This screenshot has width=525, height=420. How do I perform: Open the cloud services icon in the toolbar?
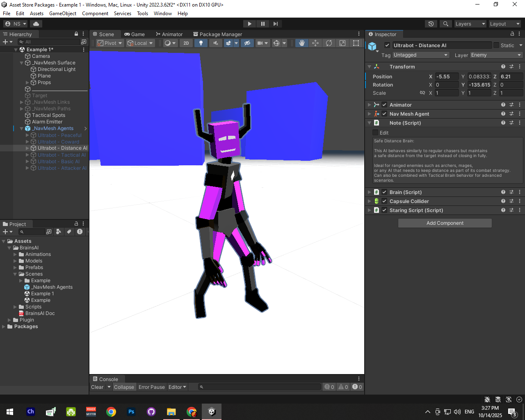pos(36,24)
